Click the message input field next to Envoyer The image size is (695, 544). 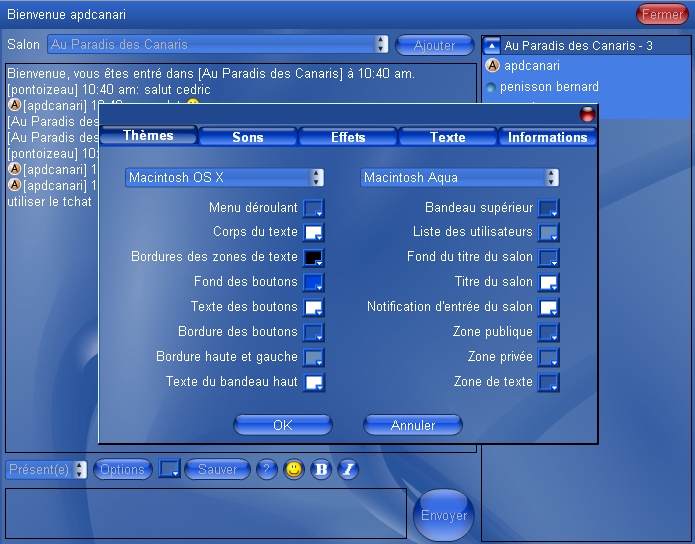(205, 513)
